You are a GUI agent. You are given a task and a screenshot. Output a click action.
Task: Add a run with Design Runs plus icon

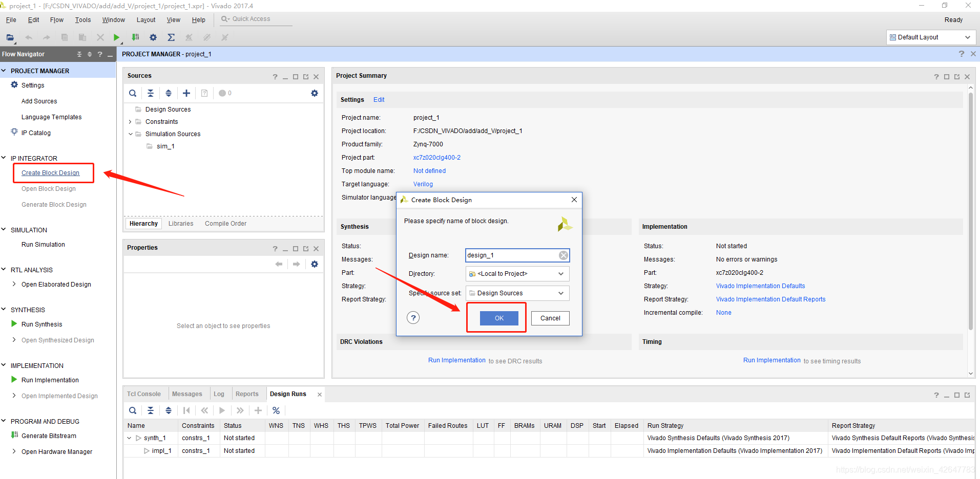[x=258, y=410]
